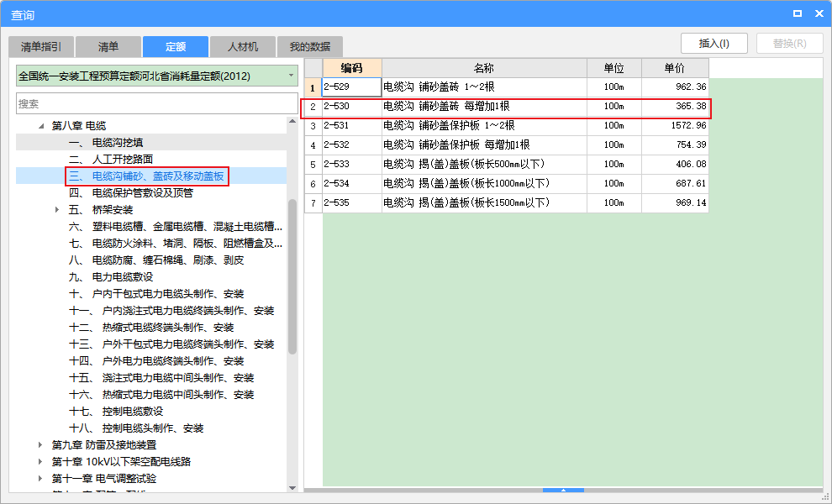The image size is (832, 504).
Task: Expand 第九章 防雷及接地装置
Action: click(x=40, y=444)
